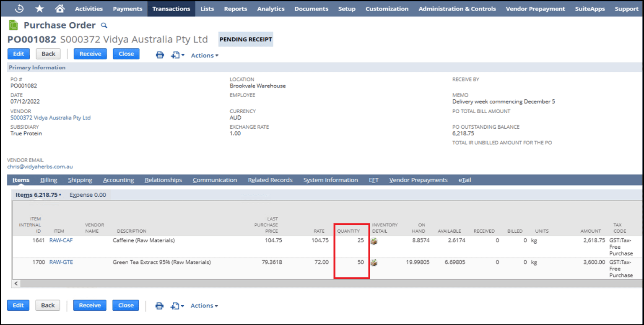Open inventory detail icon for RAW-CAF line

click(x=374, y=241)
